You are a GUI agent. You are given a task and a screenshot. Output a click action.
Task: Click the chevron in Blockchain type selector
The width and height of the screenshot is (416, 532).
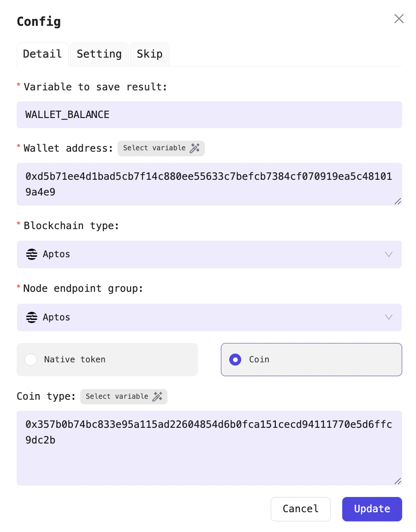point(388,254)
